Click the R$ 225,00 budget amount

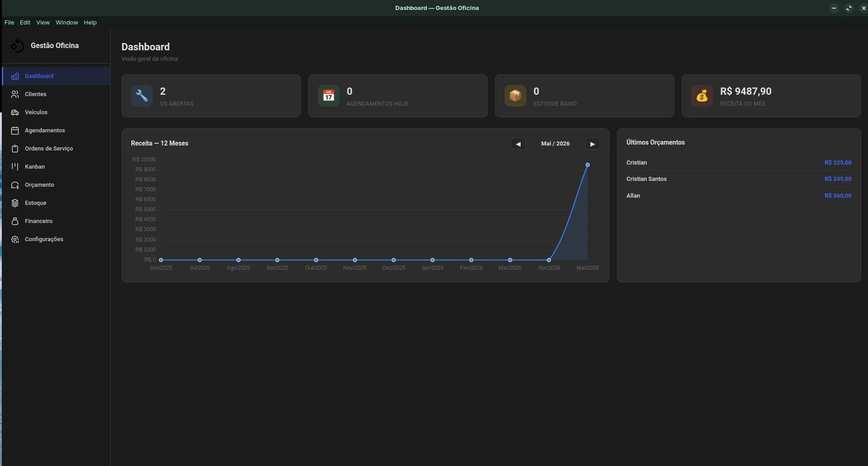(x=838, y=163)
